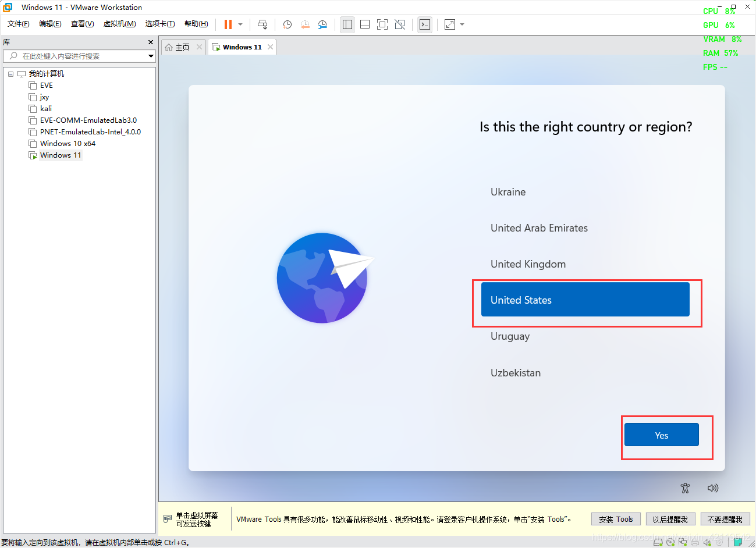This screenshot has width=756, height=548.
Task: Click the Unity mode crossed-screen icon
Action: pos(400,24)
